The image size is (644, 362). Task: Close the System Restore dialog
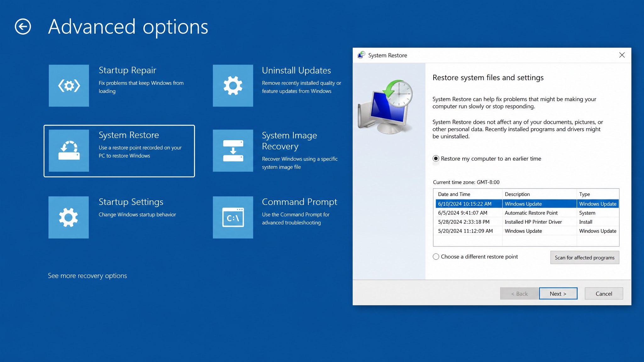pos(622,55)
